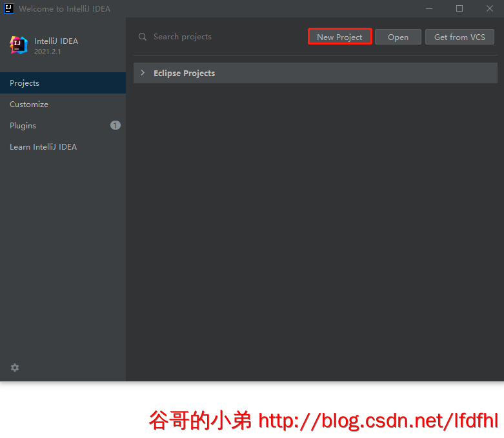The image size is (504, 438).
Task: Open Learn IntelliJ IDEA section
Action: tap(63, 147)
